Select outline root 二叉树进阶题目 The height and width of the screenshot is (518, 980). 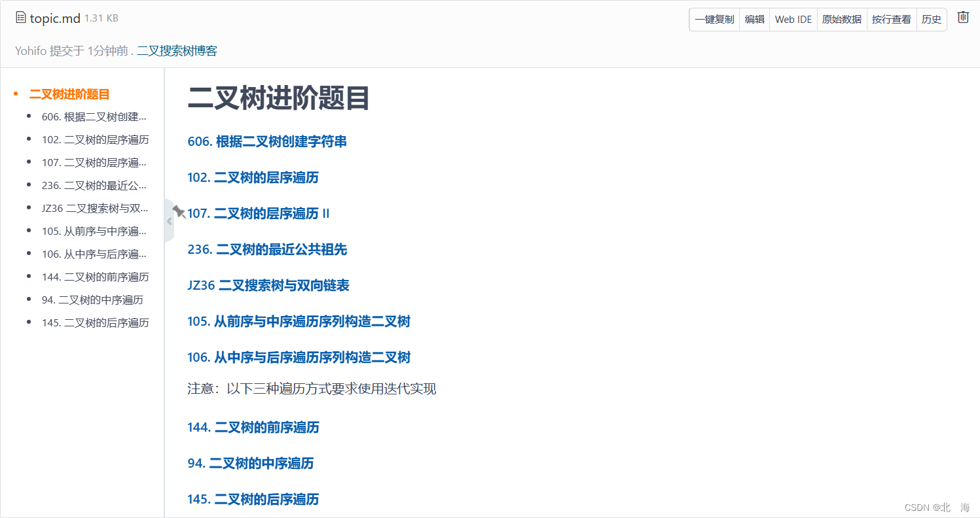point(69,94)
